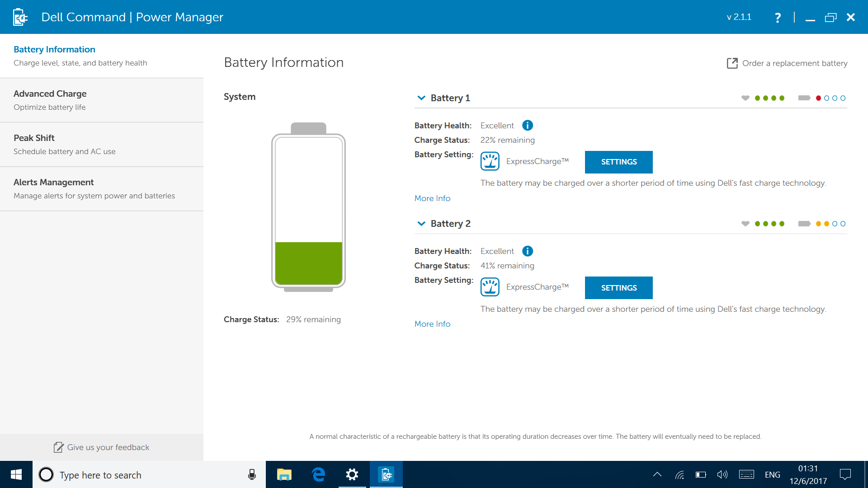
Task: Open Microsoft Edge from taskbar
Action: [x=319, y=474]
